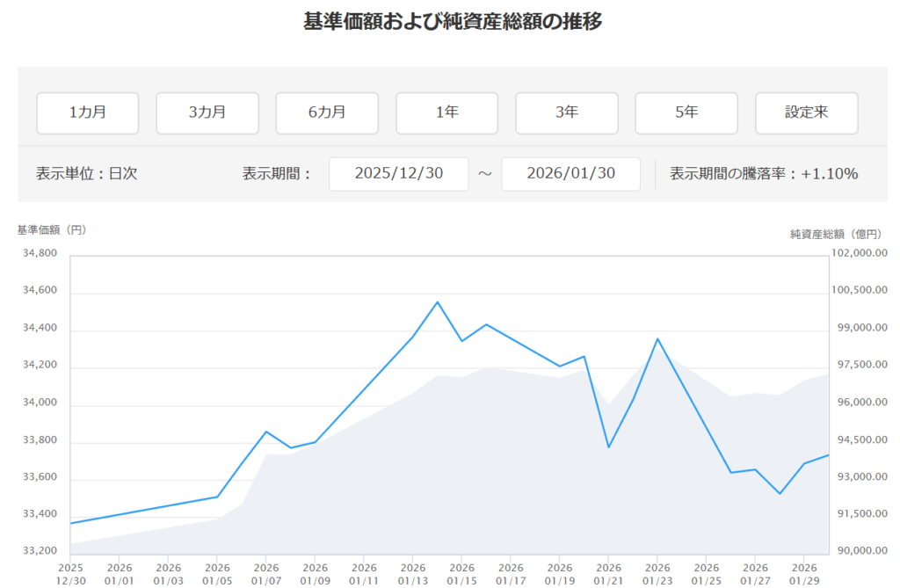
Task: Click the blue line's sharp dip at 01/21
Action: pyautogui.click(x=608, y=447)
